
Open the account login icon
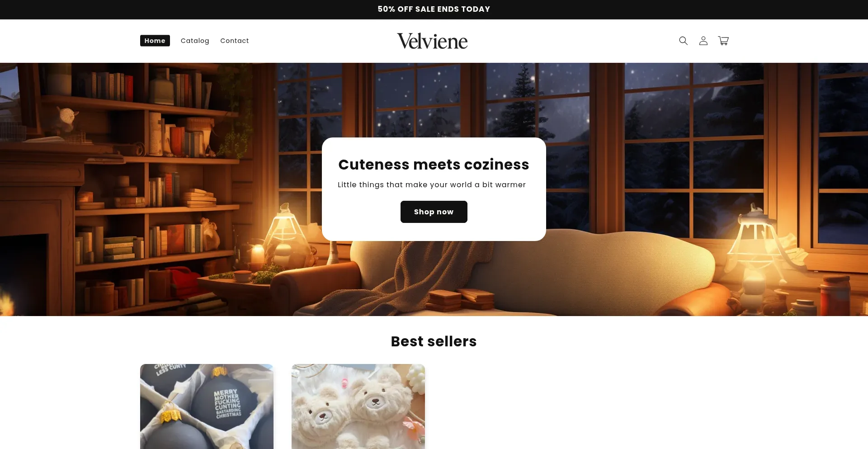(x=703, y=41)
